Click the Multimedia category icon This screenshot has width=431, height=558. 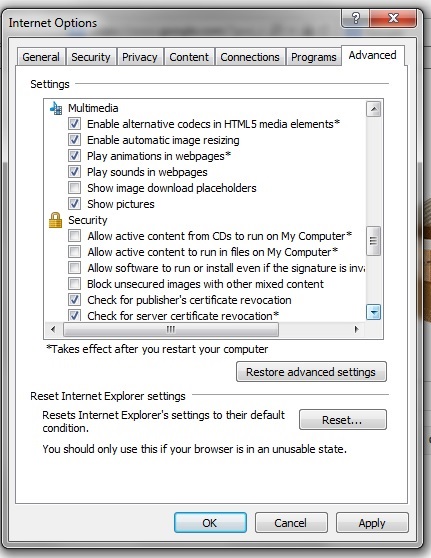point(56,108)
